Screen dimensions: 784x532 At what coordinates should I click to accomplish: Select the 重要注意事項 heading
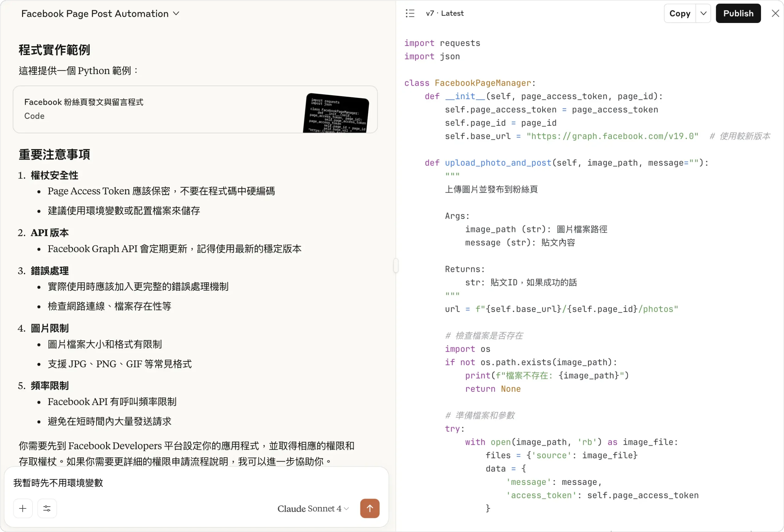coord(54,154)
